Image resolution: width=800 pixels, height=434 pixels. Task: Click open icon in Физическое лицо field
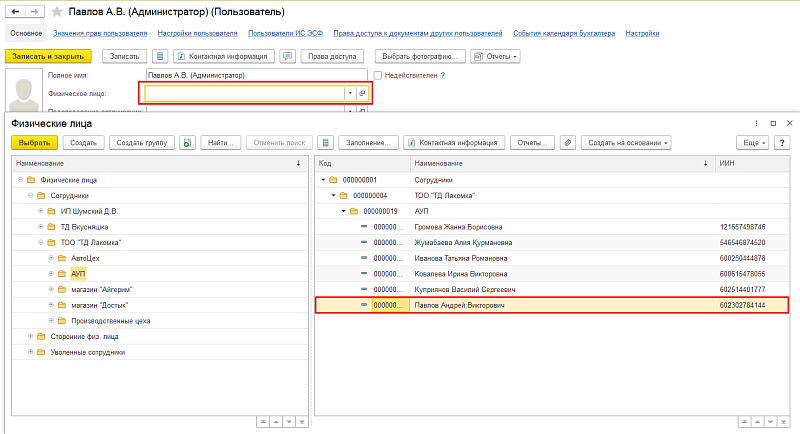coord(362,93)
